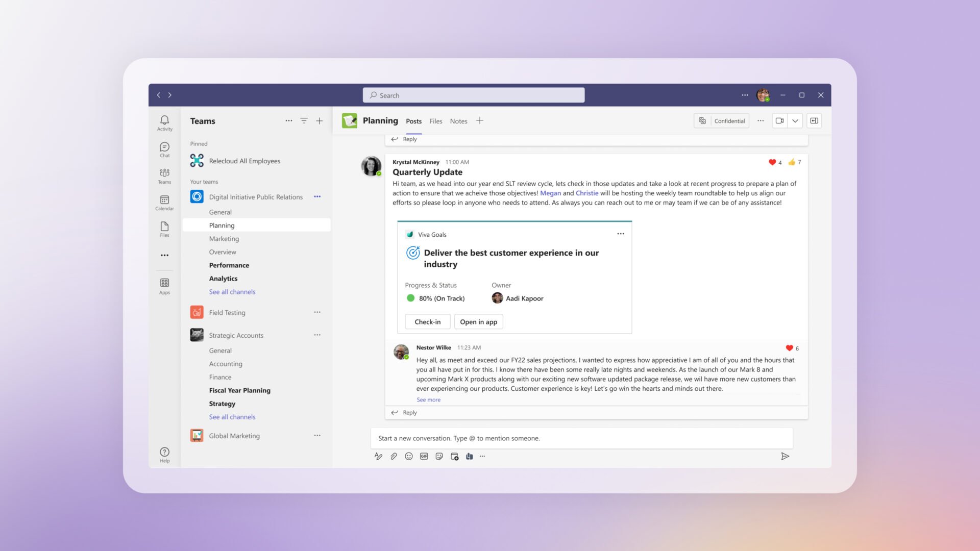
Task: Open channel more options ellipsis in header
Action: click(761, 121)
